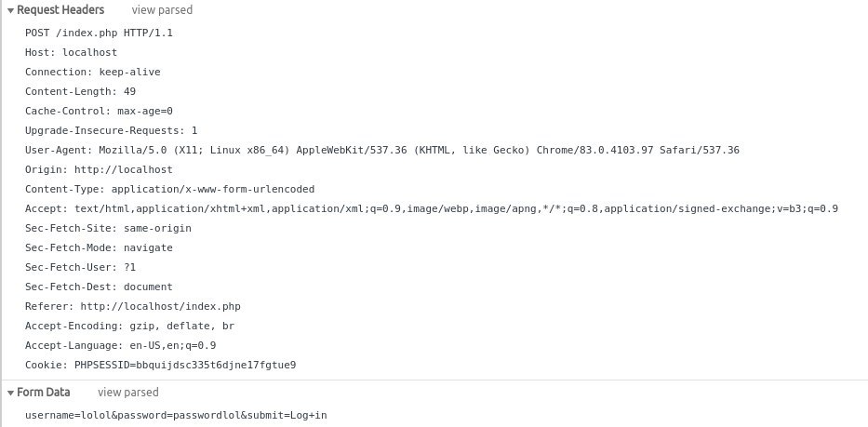The image size is (868, 427).
Task: Click the Cookie: PHPSESSID header line
Action: 161,365
